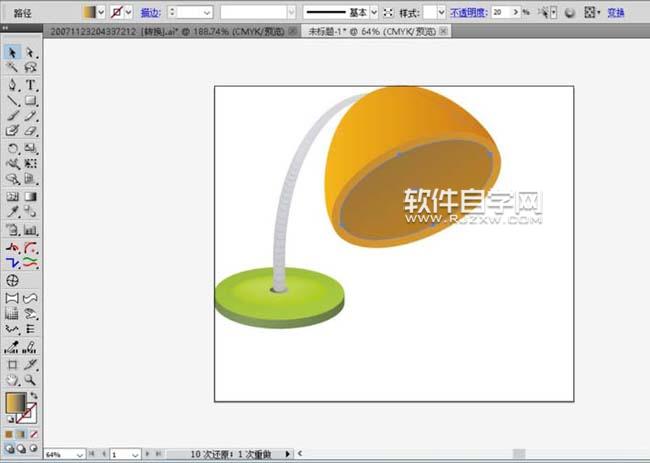Click the recolor artwork wheel icon
The height and width of the screenshot is (463, 650).
[570, 13]
